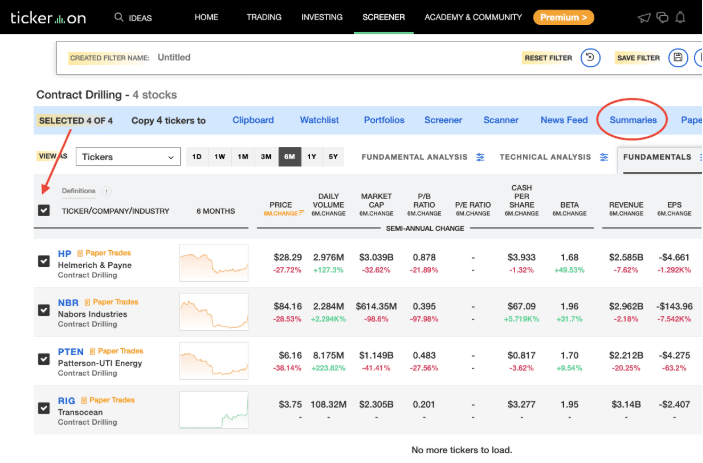This screenshot has height=463, width=703.
Task: Click the Paper Trades icon for NBR
Action: tap(87, 303)
